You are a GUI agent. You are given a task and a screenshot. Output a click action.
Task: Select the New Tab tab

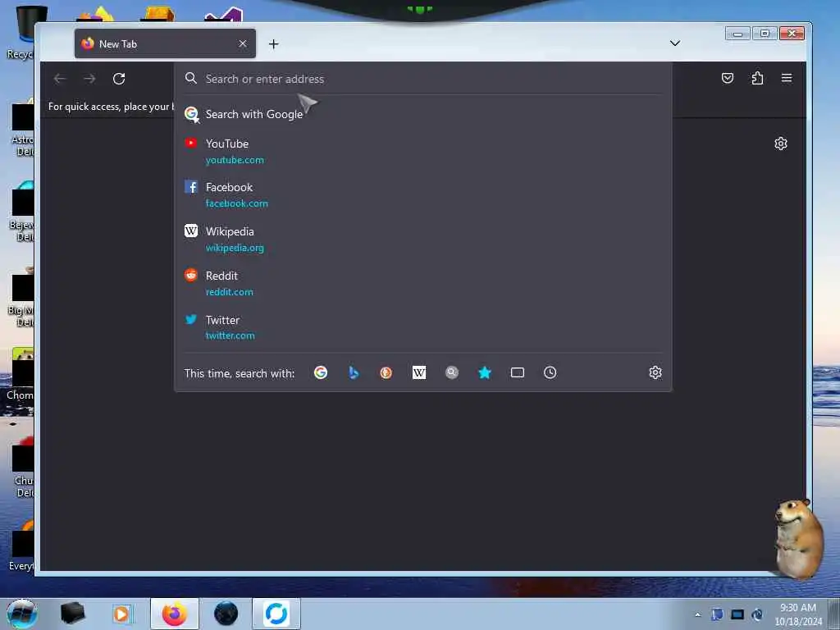click(165, 44)
